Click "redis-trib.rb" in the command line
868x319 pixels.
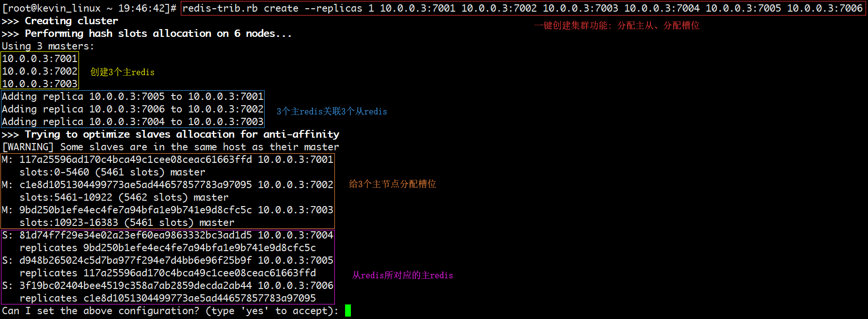[x=220, y=8]
